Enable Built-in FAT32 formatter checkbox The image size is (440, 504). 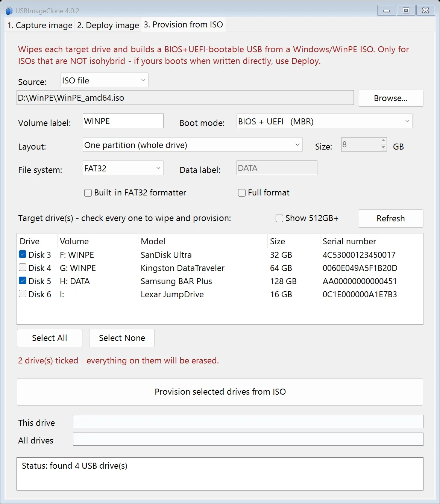coord(88,193)
